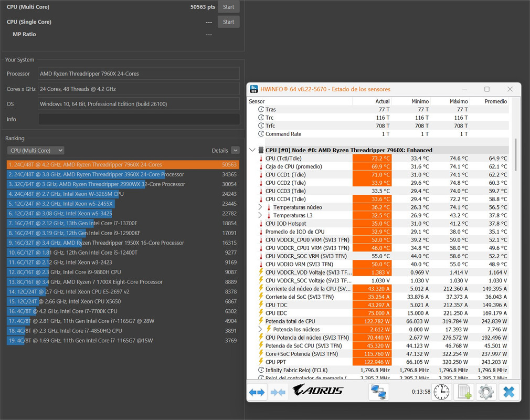Click lightning icon for Potencia total de CPU
Image resolution: width=530 pixels, height=420 pixels.
261,321
